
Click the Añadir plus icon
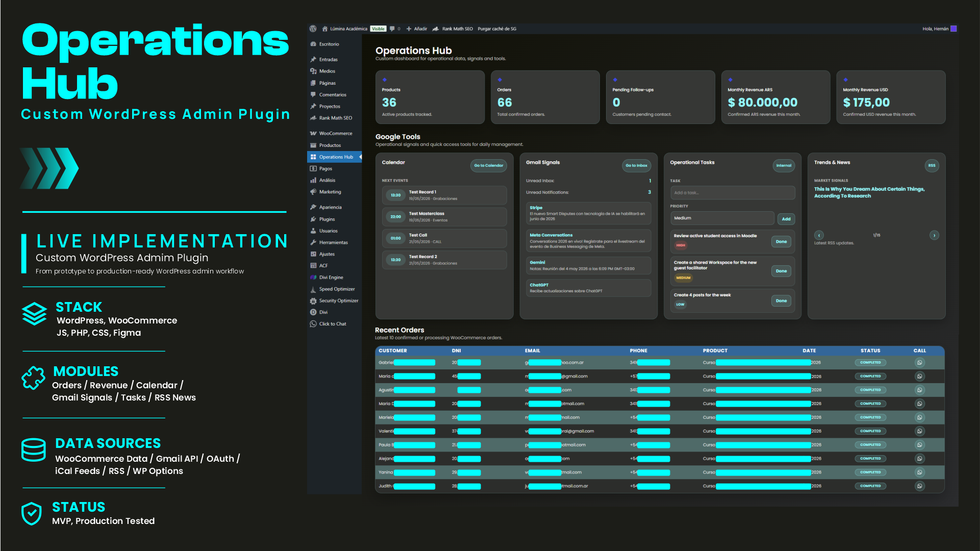pos(409,29)
